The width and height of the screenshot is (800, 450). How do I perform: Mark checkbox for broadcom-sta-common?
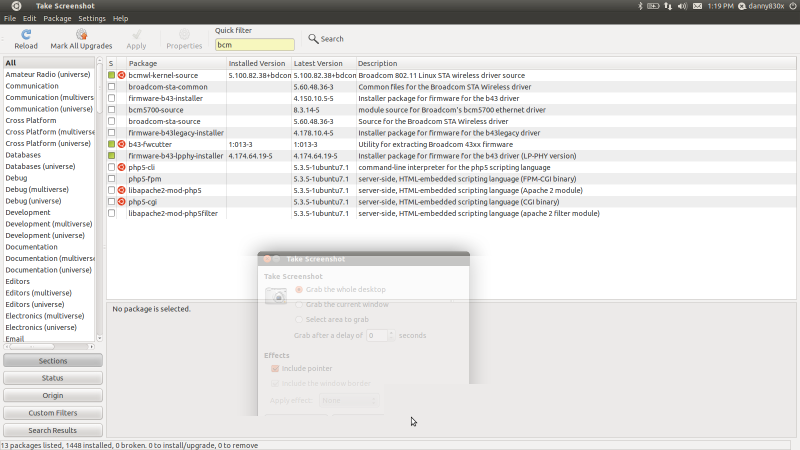pos(111,87)
